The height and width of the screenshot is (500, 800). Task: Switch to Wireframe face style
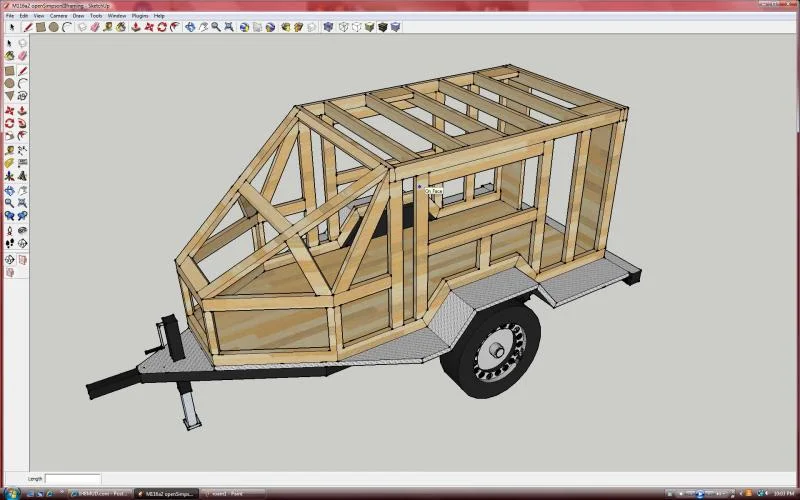(x=343, y=27)
